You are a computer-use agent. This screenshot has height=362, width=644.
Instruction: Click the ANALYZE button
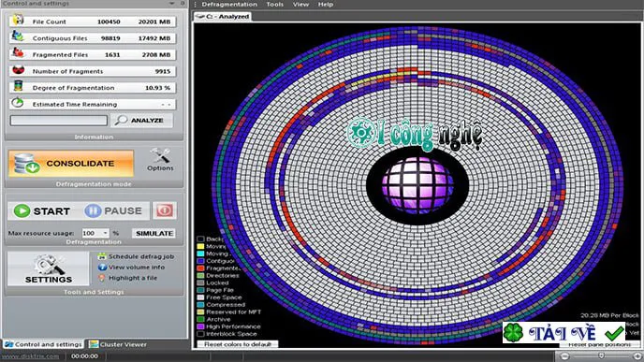[x=141, y=121]
